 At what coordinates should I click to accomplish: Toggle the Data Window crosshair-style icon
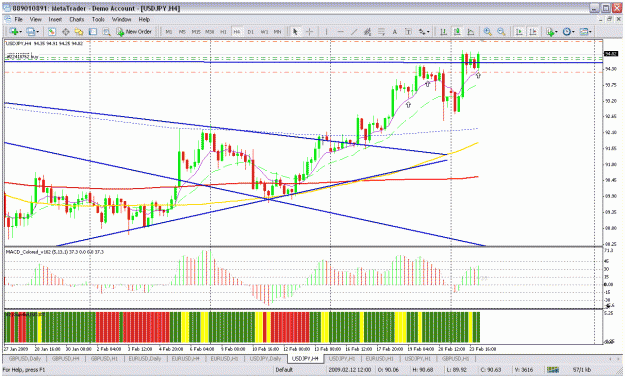[66, 31]
